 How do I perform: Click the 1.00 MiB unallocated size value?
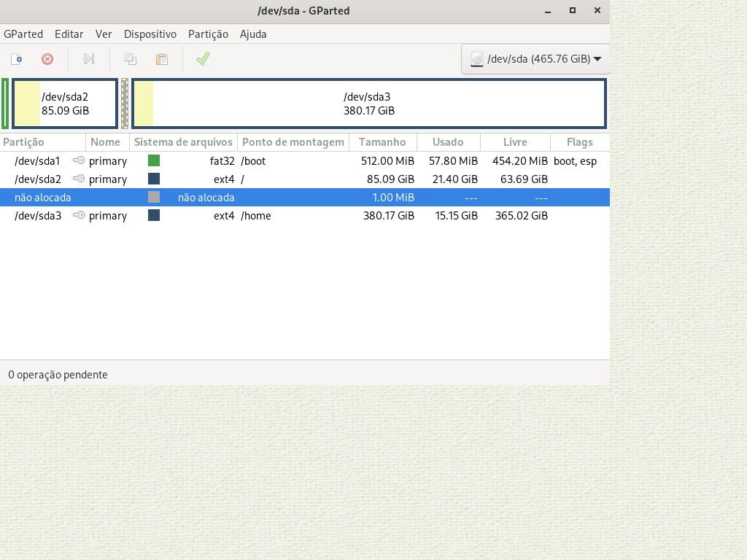393,197
